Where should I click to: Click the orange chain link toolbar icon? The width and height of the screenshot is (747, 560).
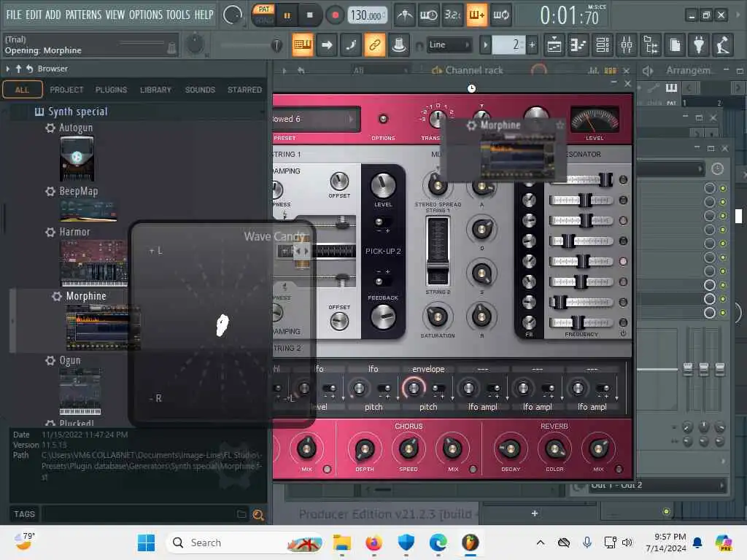tap(375, 44)
